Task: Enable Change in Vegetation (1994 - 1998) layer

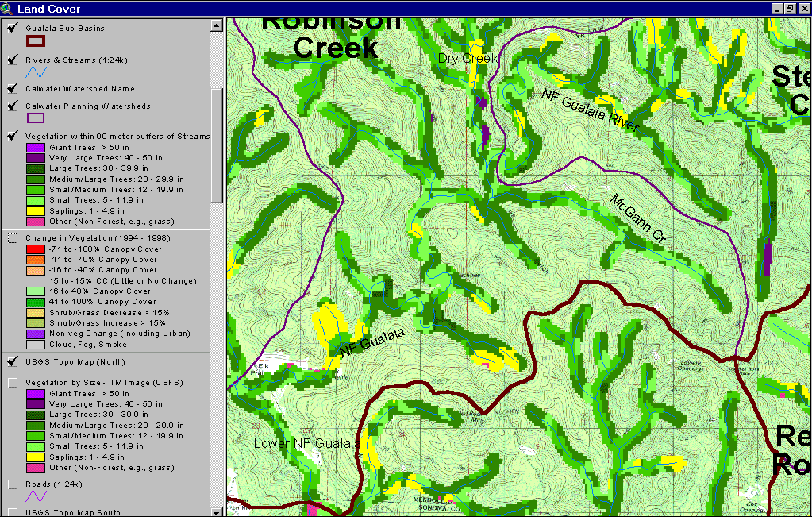Action: click(x=13, y=238)
